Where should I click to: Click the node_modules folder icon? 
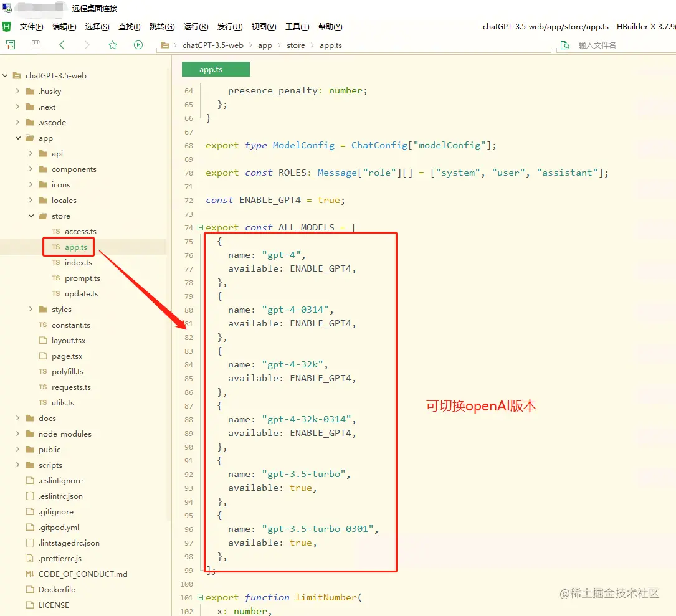point(30,434)
